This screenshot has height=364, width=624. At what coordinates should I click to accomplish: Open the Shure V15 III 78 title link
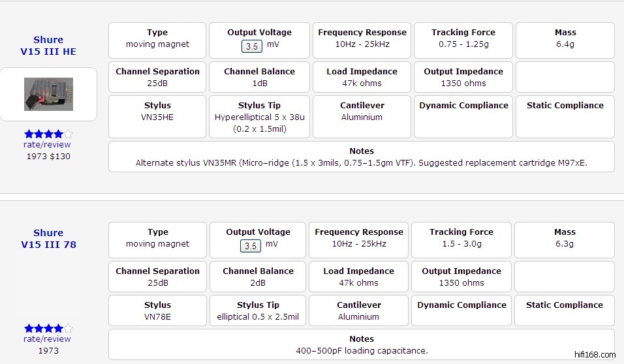point(48,239)
